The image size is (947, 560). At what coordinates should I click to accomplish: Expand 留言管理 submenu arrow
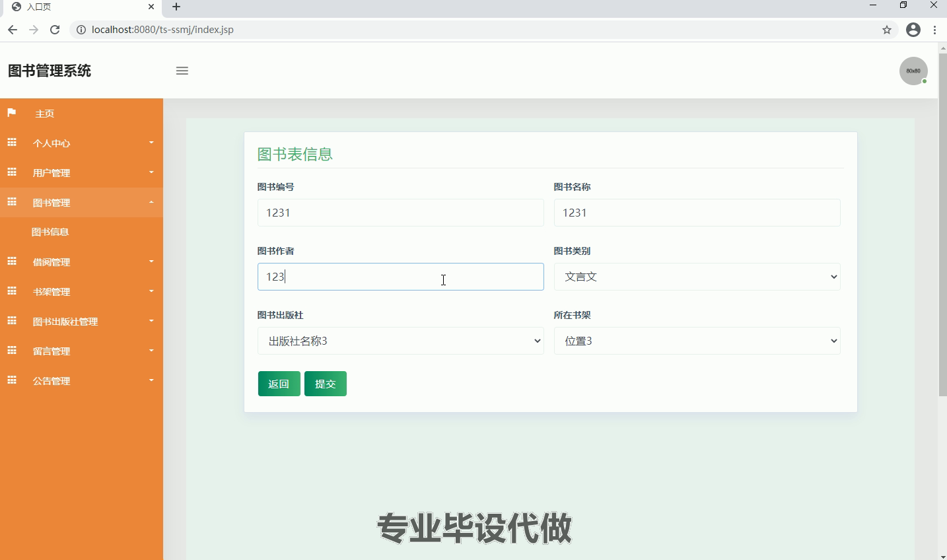coord(151,351)
